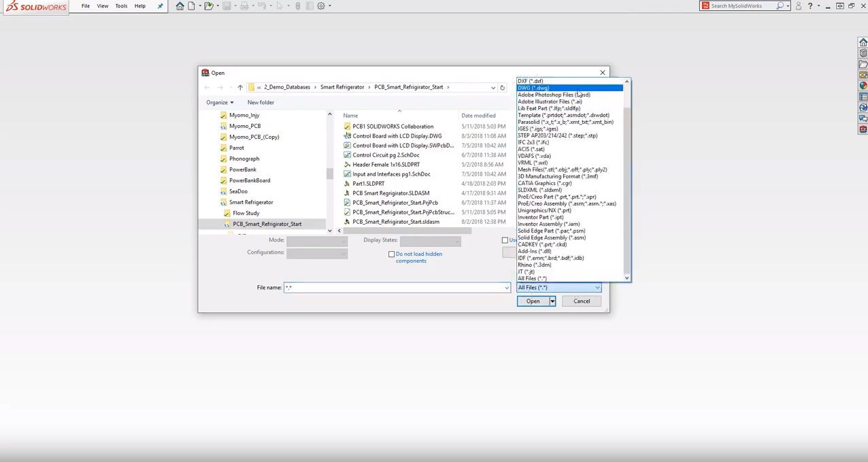Screen dimensions: 868x462
Task: Select STEP AP203/214/242 file type
Action: click(x=557, y=135)
